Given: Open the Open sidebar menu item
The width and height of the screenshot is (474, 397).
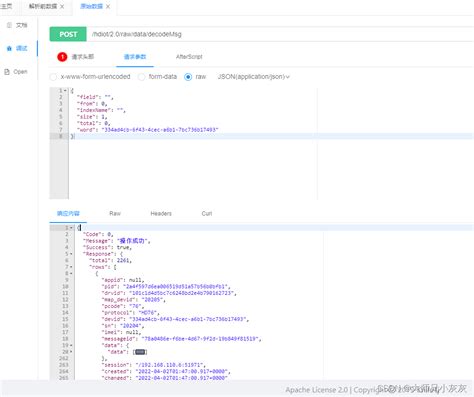Looking at the screenshot, I should (x=20, y=72).
